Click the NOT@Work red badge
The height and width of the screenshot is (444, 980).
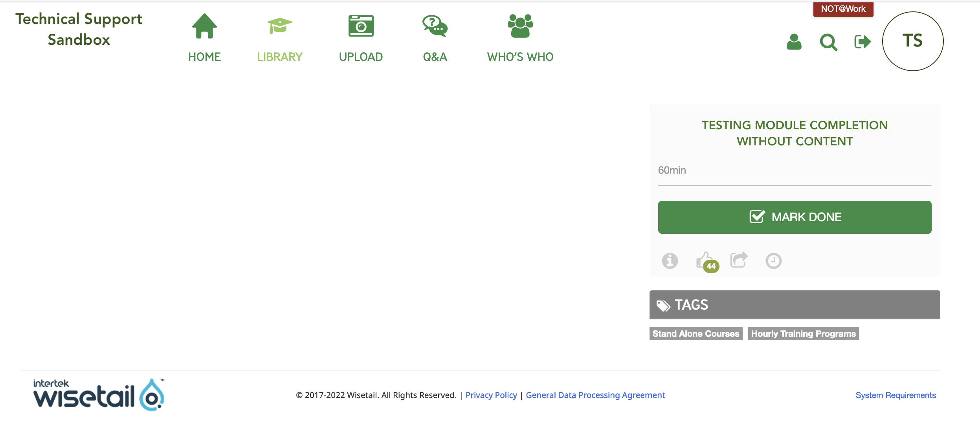tap(843, 9)
